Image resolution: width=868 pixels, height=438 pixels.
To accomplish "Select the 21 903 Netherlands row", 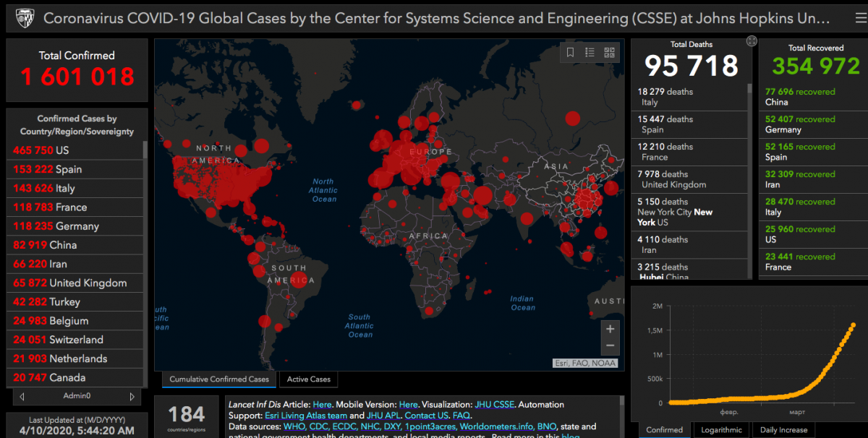I will (x=76, y=358).
